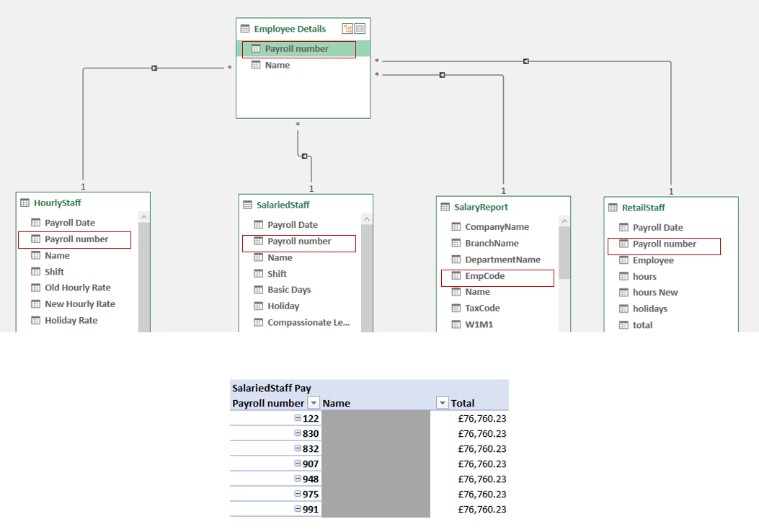The width and height of the screenshot is (759, 532).
Task: Select BranchName field in SalaryReport
Action: [492, 243]
